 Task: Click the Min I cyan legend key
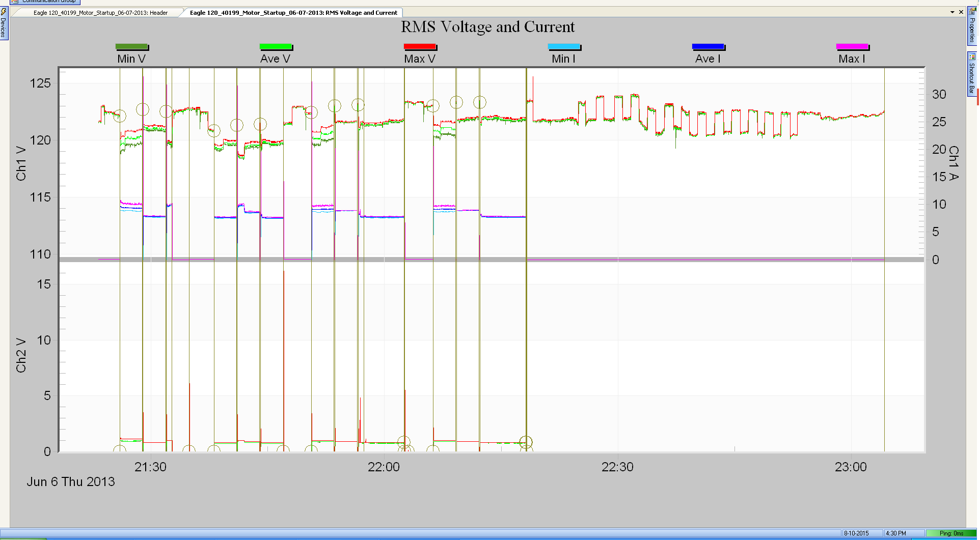[564, 46]
